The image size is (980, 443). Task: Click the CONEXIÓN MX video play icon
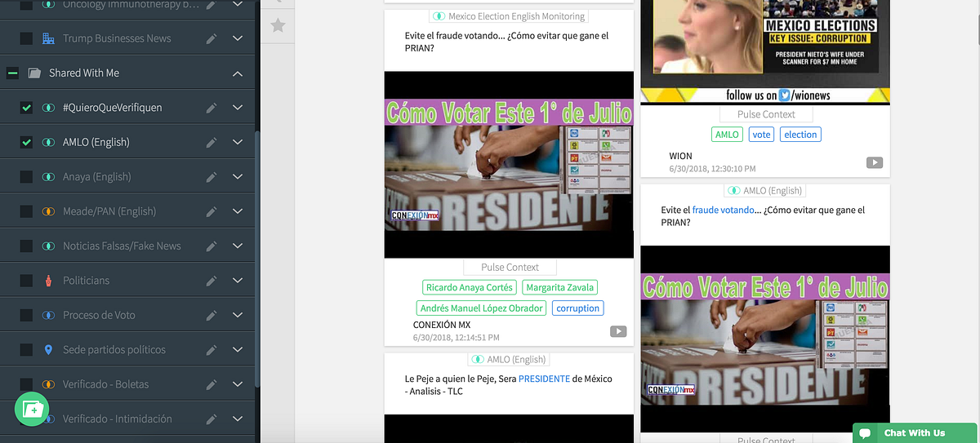[618, 330]
